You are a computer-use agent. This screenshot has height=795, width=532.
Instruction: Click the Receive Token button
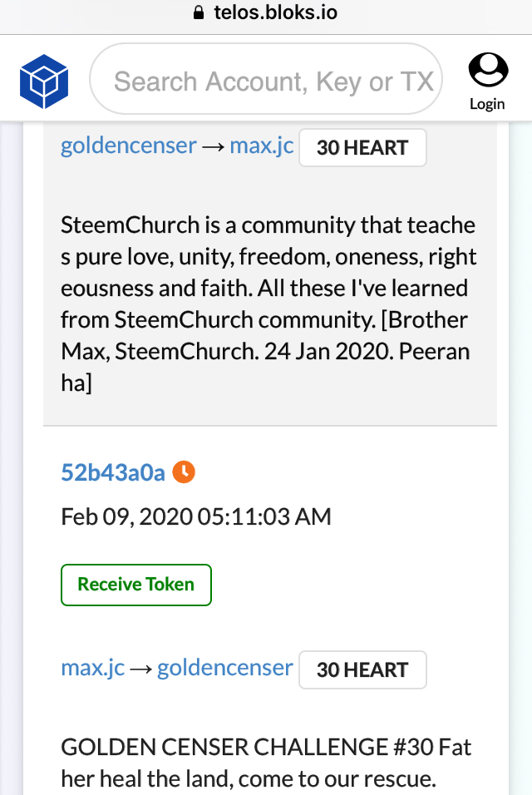coord(136,585)
